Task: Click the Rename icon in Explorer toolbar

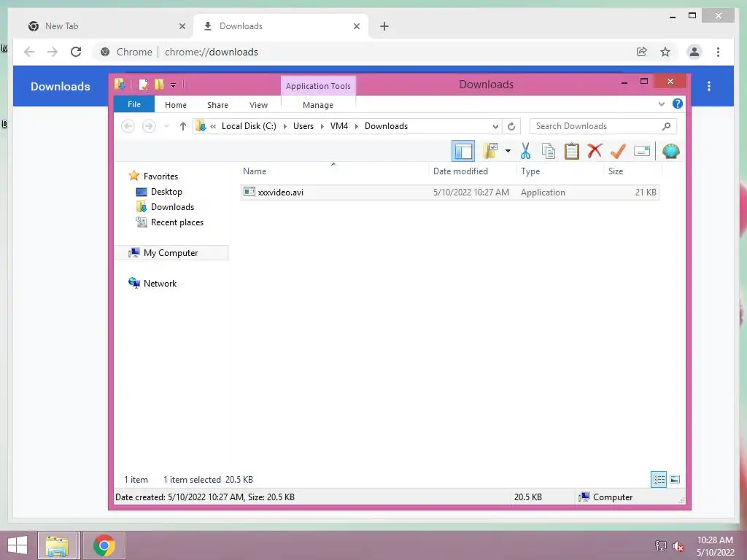Action: pyautogui.click(x=642, y=151)
